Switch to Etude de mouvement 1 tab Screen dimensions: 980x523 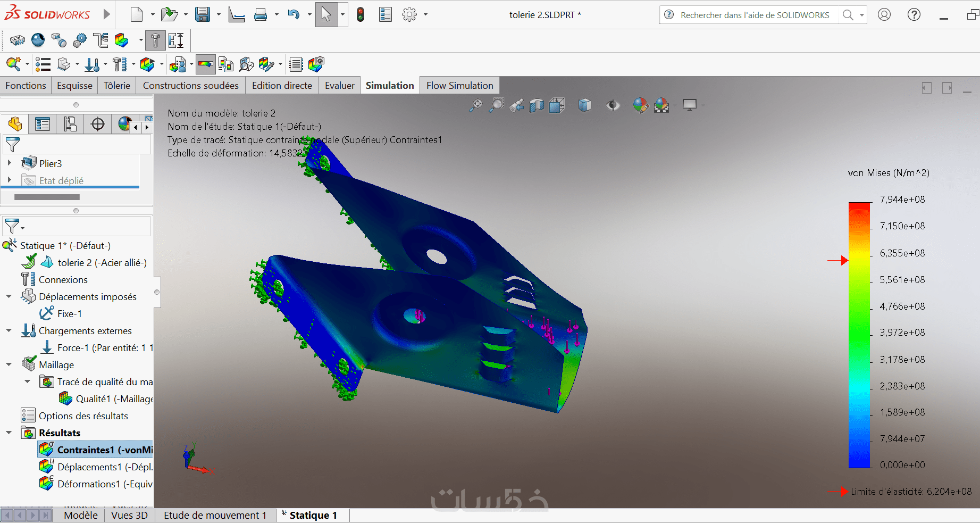(x=215, y=515)
